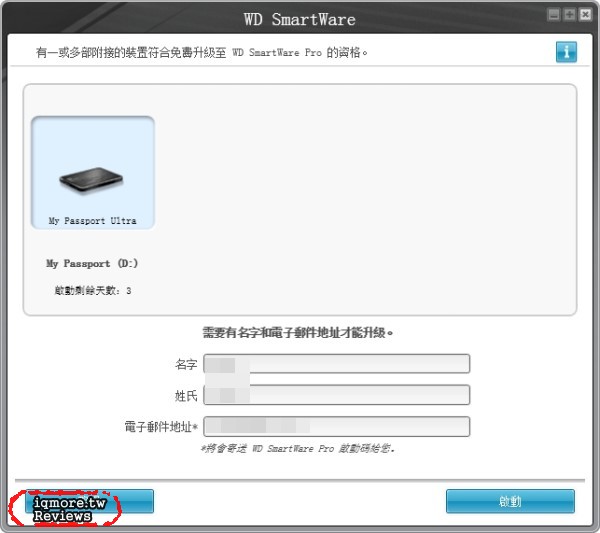Click the 啟動剩餘天數: 3 text
This screenshot has height=533, width=600.
click(93, 290)
